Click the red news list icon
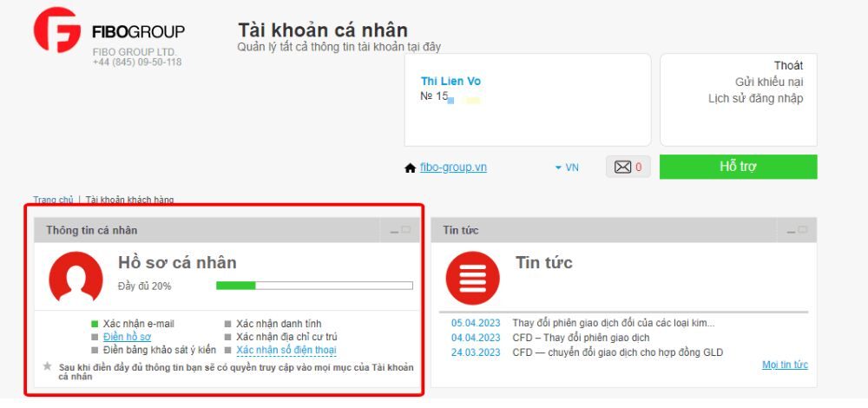The height and width of the screenshot is (408, 868). 473,278
